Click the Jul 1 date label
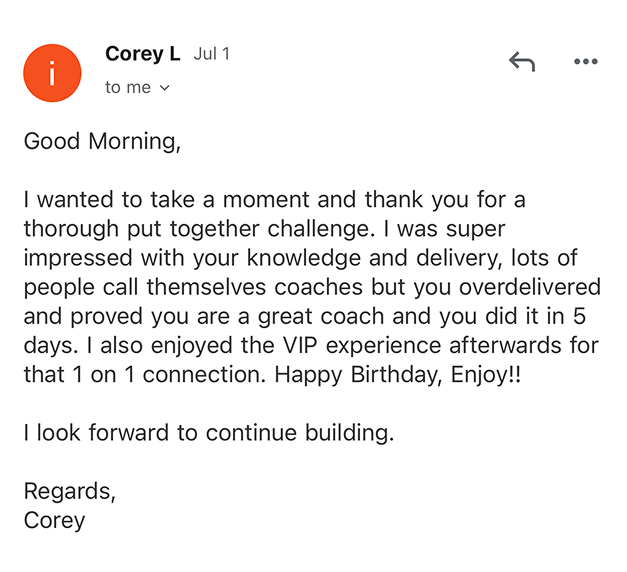This screenshot has height=572, width=627. [x=211, y=54]
